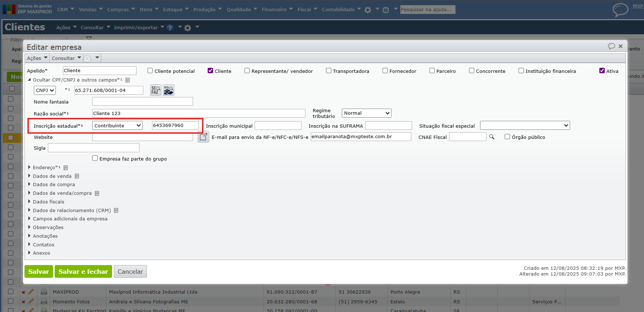Click the help question mark in top menu bar

click(x=386, y=10)
